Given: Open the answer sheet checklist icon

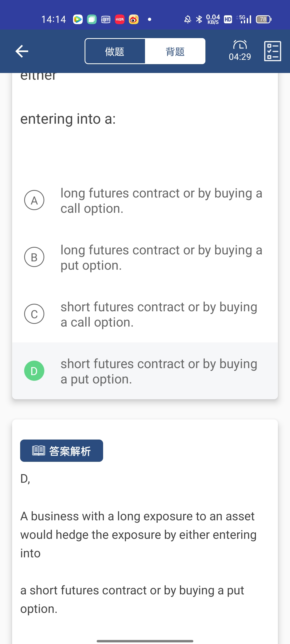Looking at the screenshot, I should (273, 51).
